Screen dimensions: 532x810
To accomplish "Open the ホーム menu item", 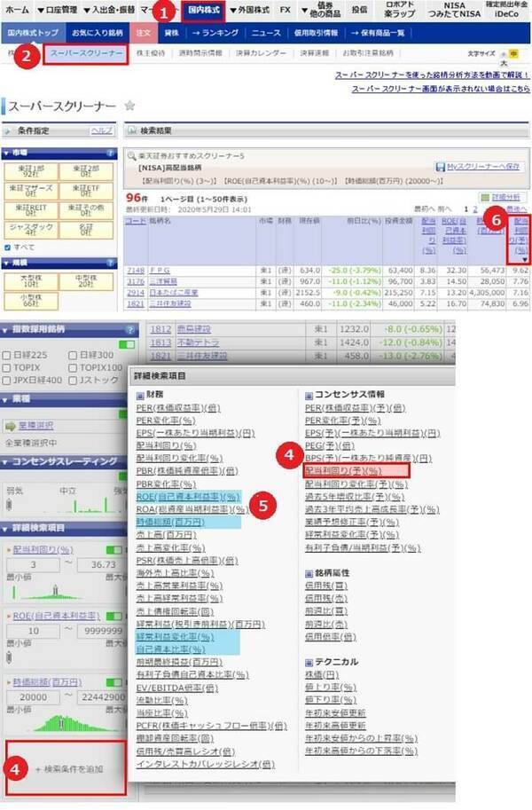I will [x=17, y=10].
